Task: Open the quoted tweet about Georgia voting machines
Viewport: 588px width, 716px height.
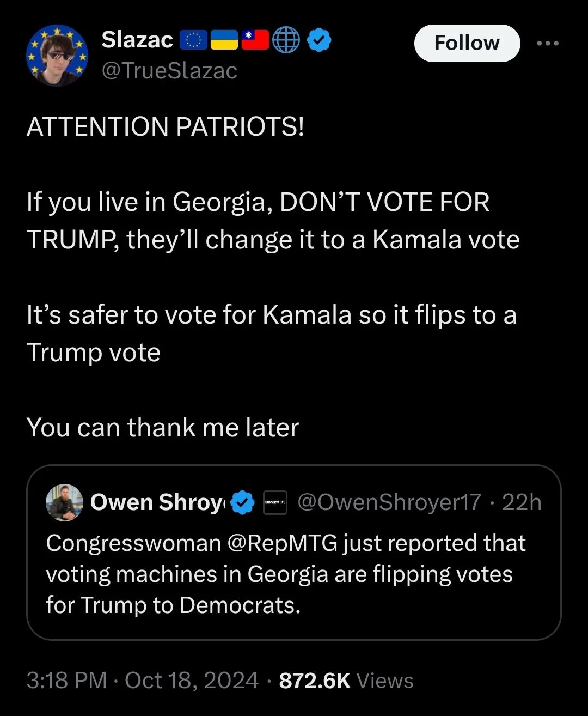Action: [293, 552]
